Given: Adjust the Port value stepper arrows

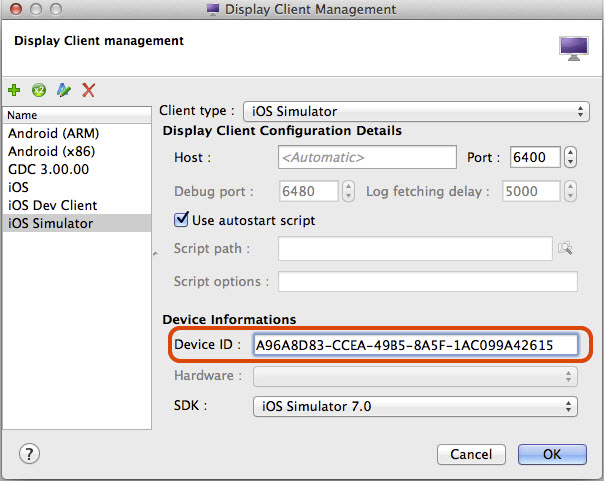Looking at the screenshot, I should (570, 158).
